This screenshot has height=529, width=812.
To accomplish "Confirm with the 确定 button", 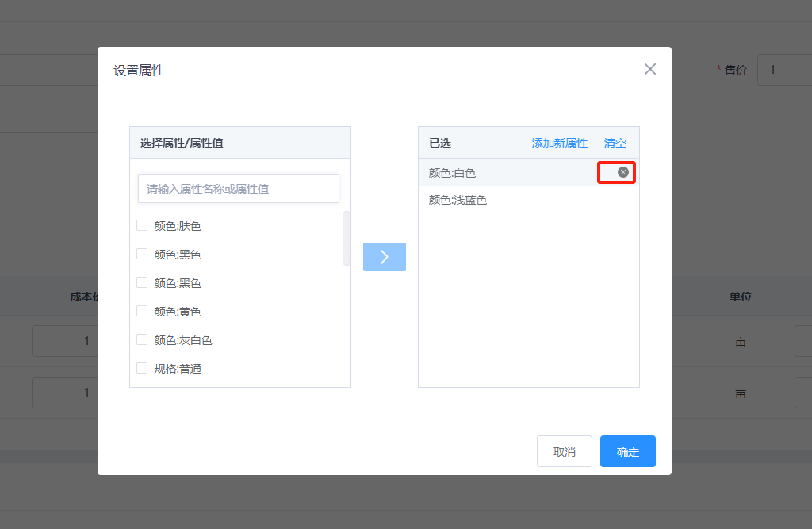I will pos(627,451).
